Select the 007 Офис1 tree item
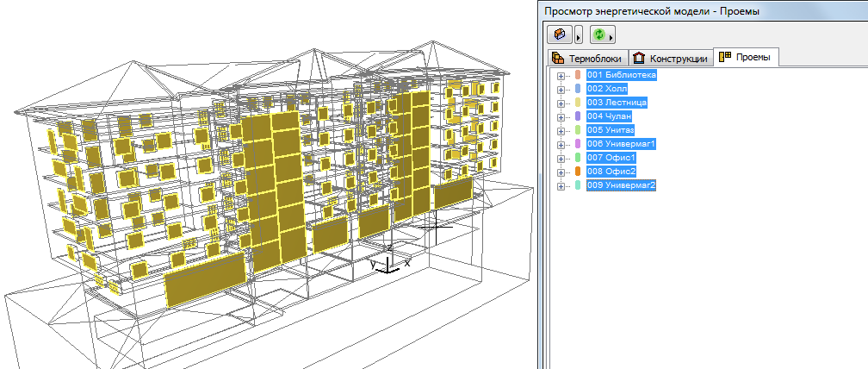This screenshot has width=868, height=369. [x=611, y=158]
